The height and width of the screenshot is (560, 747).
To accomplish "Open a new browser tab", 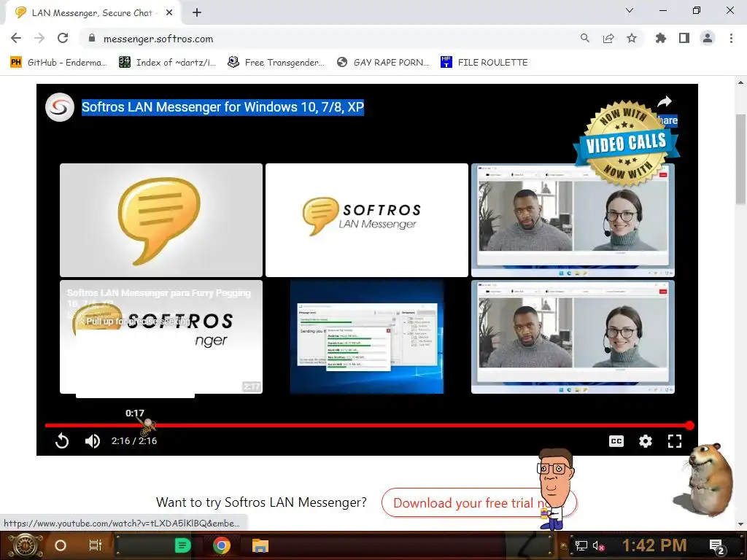I will [x=197, y=13].
